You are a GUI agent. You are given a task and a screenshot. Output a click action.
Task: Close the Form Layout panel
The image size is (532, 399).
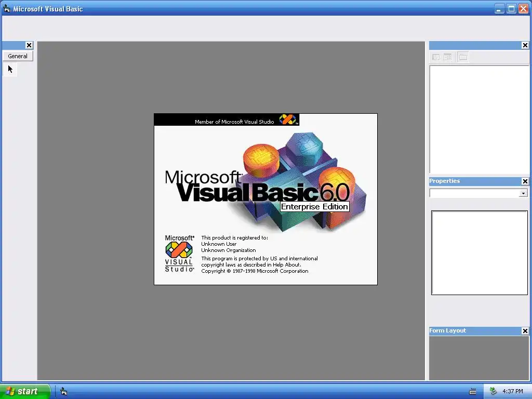pos(525,331)
